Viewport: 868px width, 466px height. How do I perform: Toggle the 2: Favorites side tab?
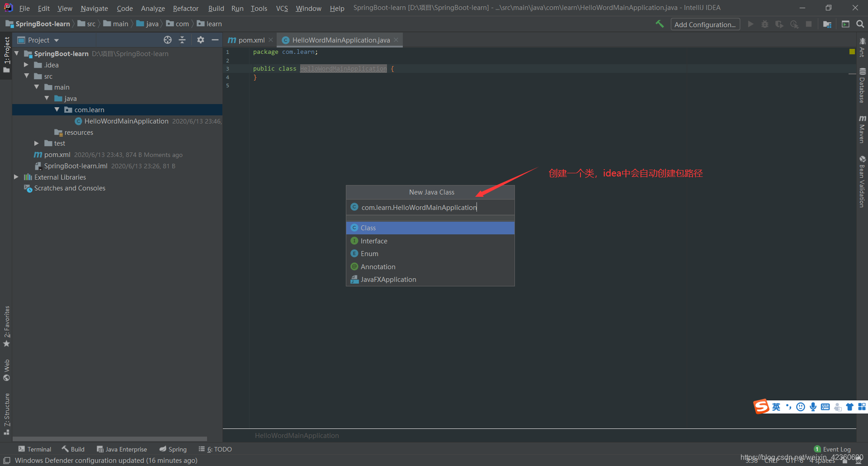point(6,327)
